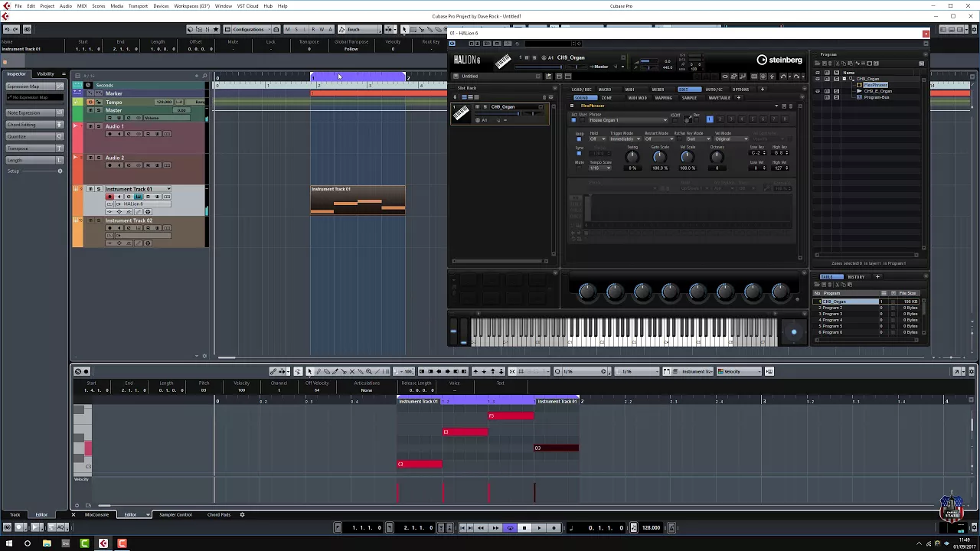Click the Windows Start button

(8, 543)
